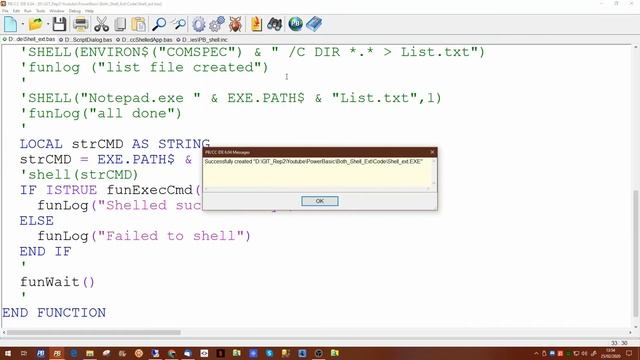The image size is (640, 360).
Task: Click the 'Successfully created' message text
Action: 313,162
